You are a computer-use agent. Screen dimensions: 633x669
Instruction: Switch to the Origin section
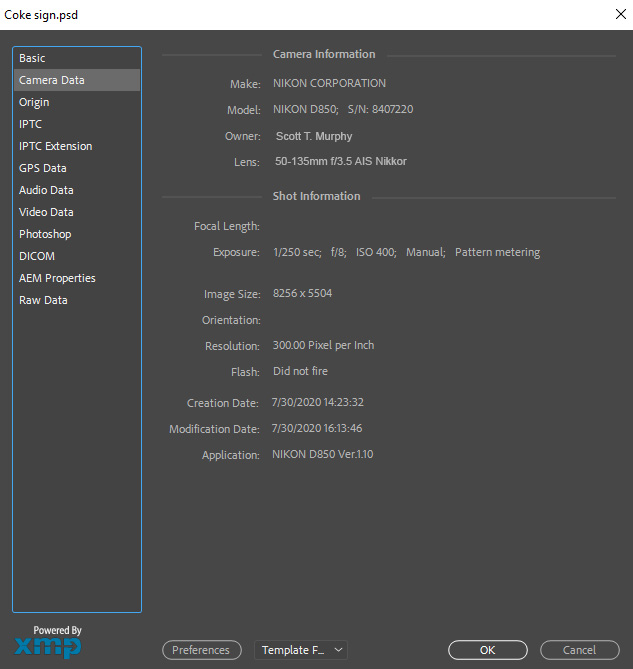(34, 102)
